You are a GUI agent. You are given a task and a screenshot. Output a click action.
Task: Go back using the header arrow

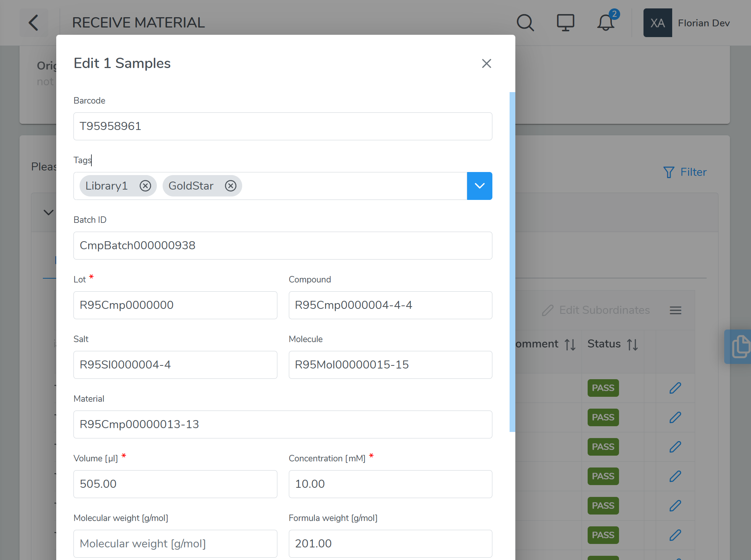tap(34, 23)
